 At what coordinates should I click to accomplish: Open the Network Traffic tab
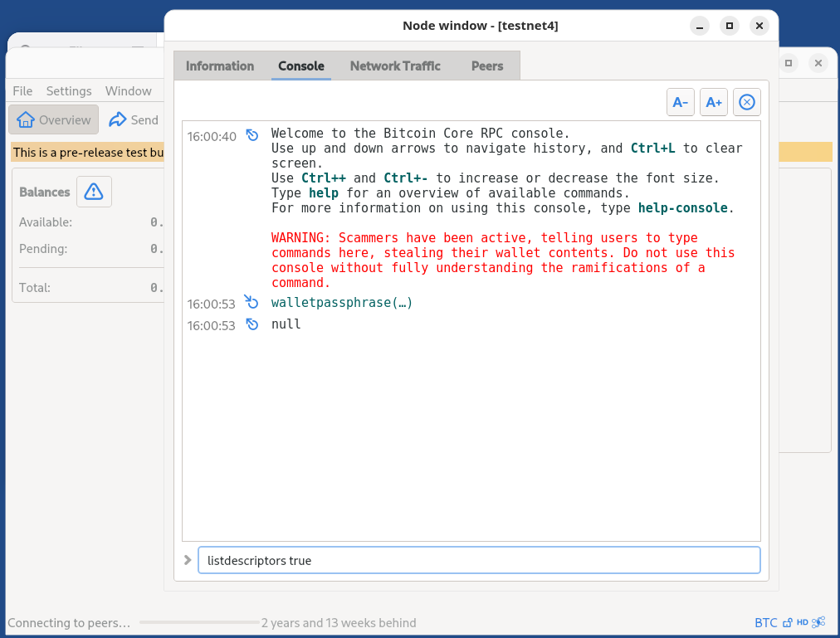[x=395, y=66]
